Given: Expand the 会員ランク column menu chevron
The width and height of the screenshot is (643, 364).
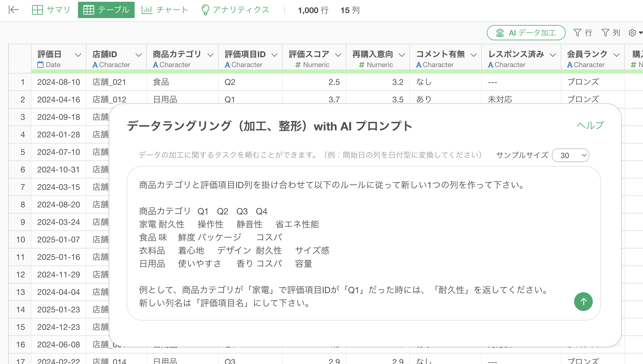Looking at the screenshot, I should (616, 55).
